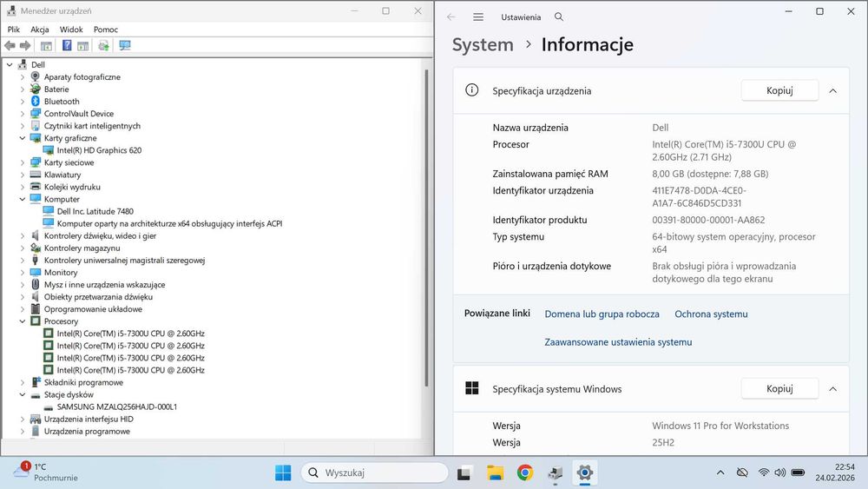Select the Bluetooth device category icon
This screenshot has height=489, width=868.
tap(36, 102)
